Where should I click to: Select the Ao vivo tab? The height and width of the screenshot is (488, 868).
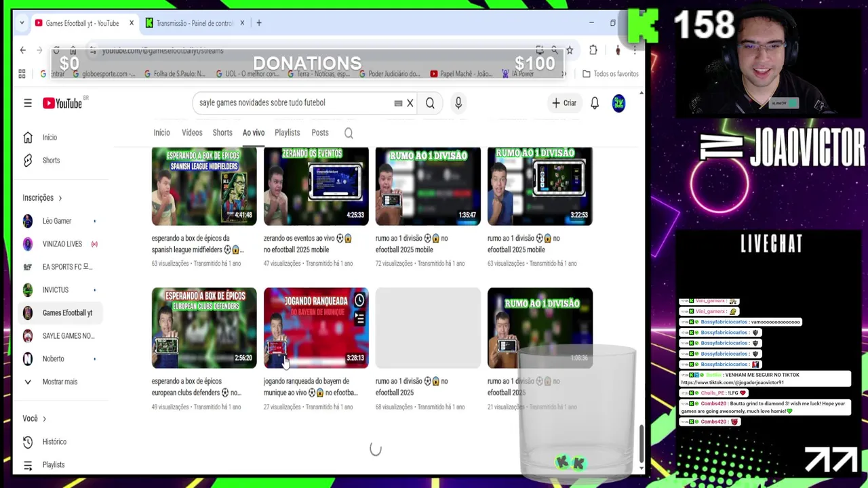tap(254, 133)
